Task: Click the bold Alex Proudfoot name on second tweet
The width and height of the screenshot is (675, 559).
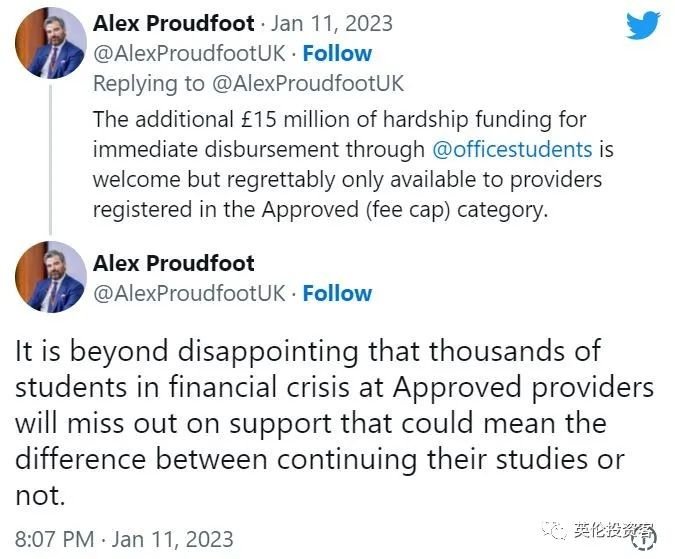Action: [x=173, y=263]
